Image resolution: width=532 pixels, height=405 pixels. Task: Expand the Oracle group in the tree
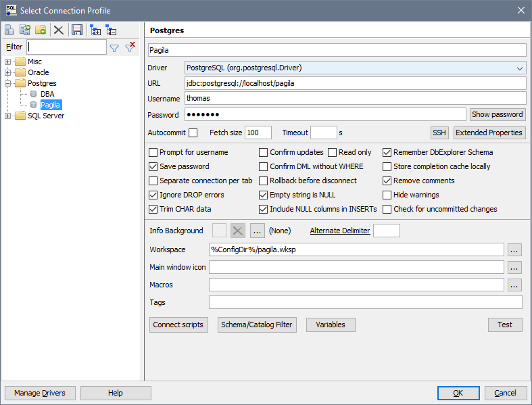(8, 72)
